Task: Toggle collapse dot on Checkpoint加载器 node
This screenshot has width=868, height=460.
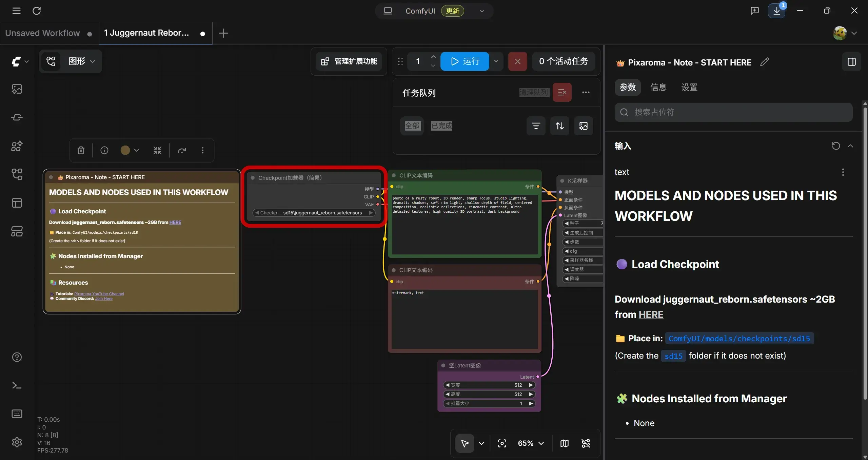Action: (253, 178)
